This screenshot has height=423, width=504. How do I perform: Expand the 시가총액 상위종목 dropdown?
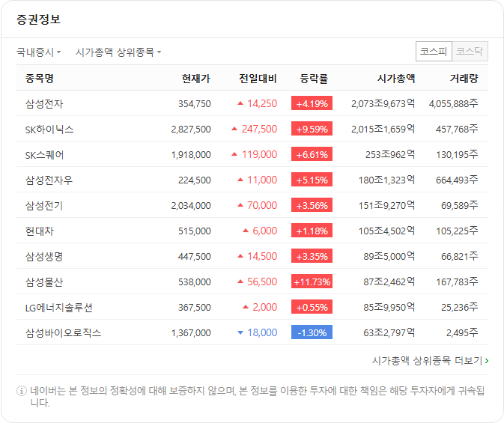click(x=118, y=52)
